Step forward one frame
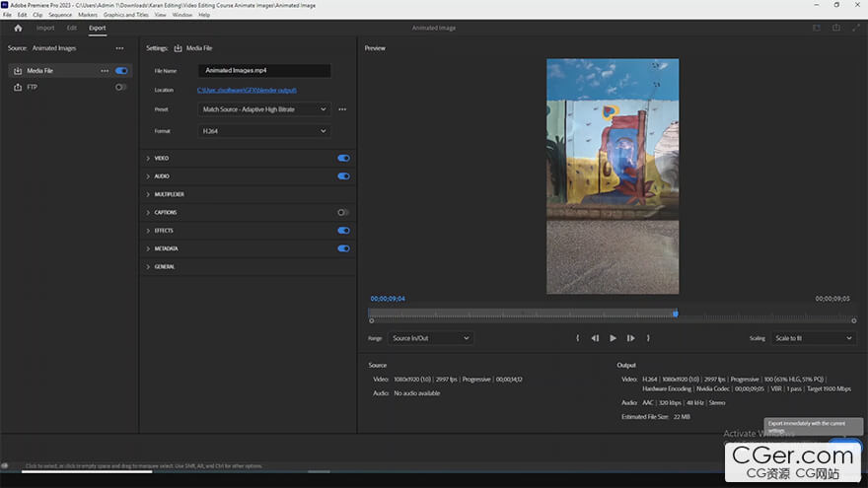The width and height of the screenshot is (868, 488). coord(630,338)
